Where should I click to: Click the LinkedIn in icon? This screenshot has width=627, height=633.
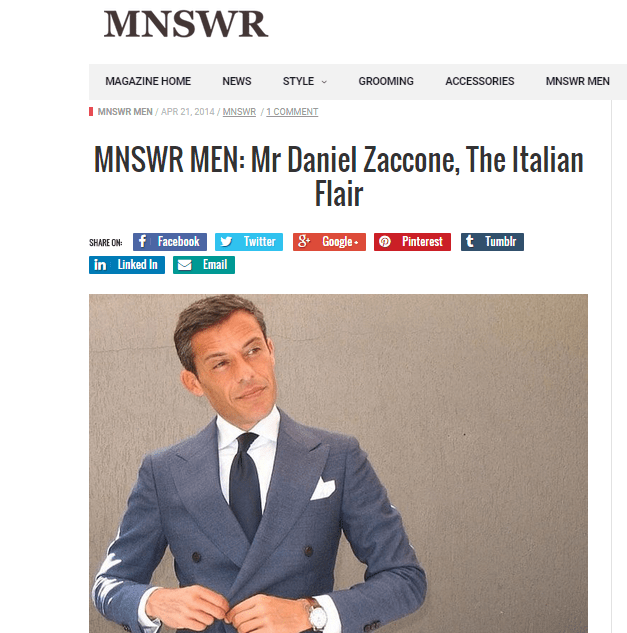[100, 265]
